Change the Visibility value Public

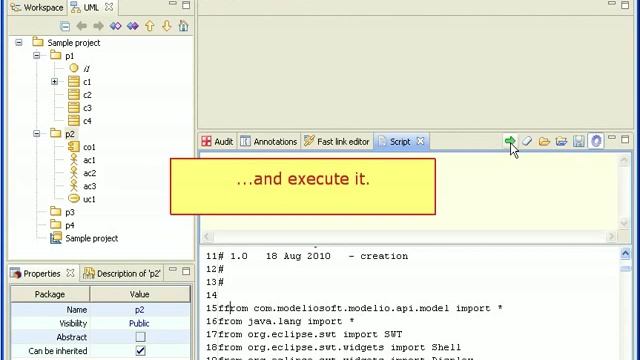140,323
